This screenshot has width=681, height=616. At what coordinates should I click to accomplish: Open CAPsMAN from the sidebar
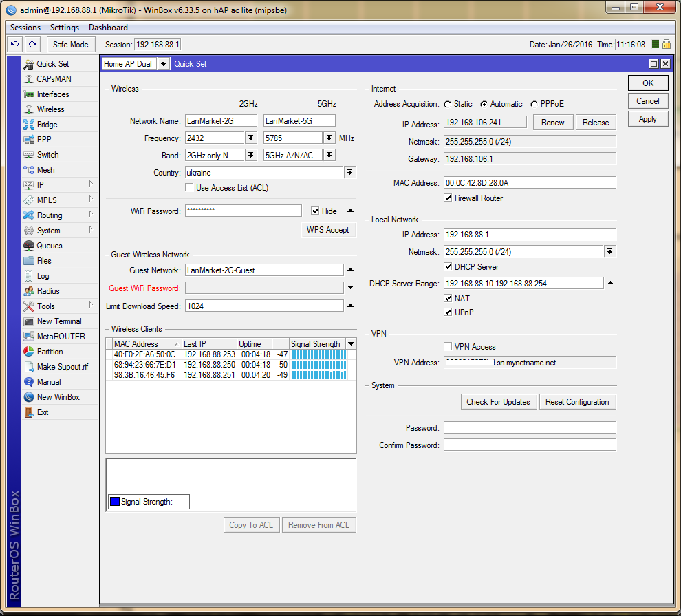[x=53, y=79]
